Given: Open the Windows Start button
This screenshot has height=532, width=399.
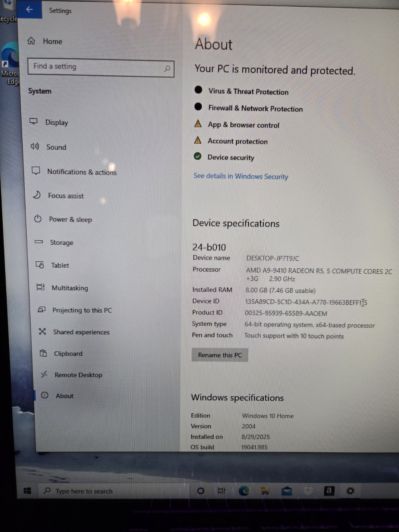Looking at the screenshot, I should [x=27, y=491].
